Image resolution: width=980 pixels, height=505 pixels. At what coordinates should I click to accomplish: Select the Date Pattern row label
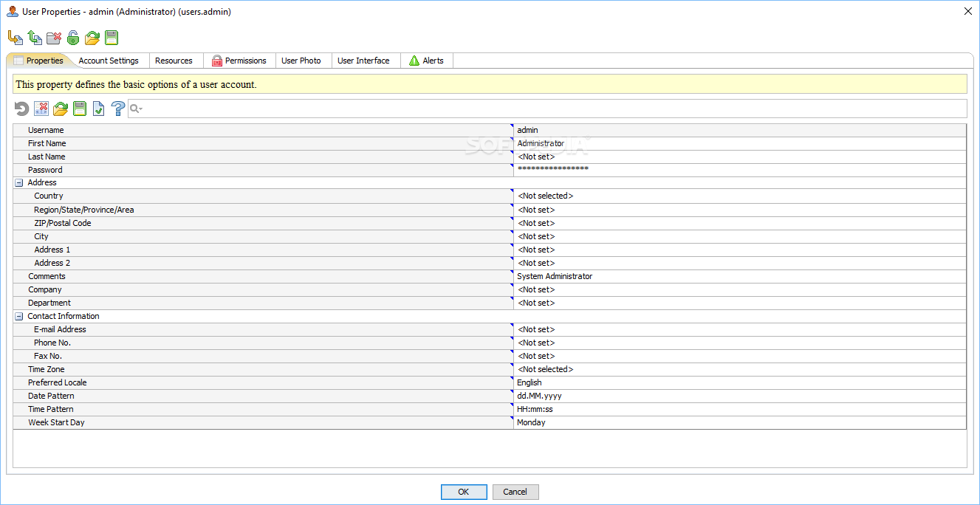click(51, 396)
